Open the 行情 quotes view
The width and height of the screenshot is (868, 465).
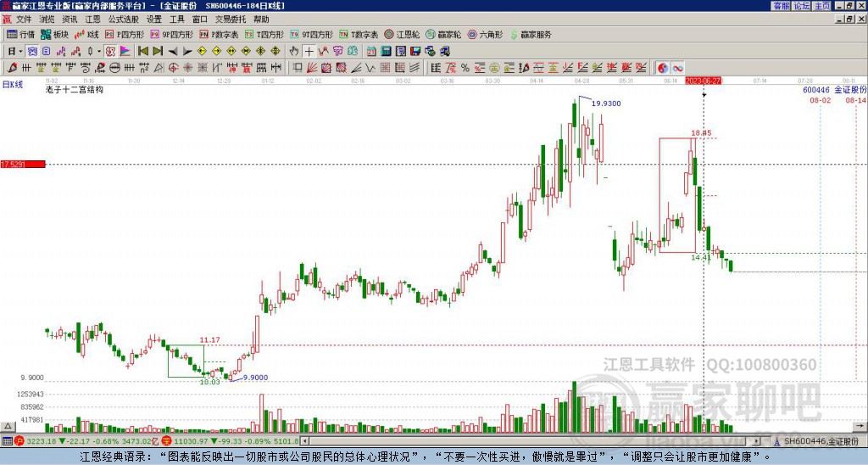click(x=21, y=34)
